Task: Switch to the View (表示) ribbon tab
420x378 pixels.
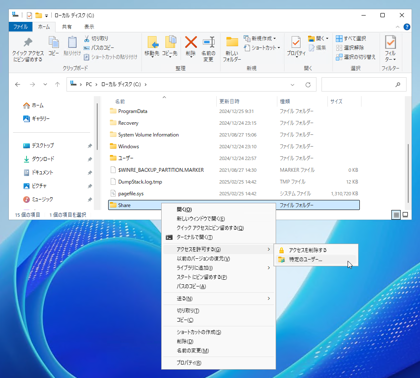Action: coord(89,27)
